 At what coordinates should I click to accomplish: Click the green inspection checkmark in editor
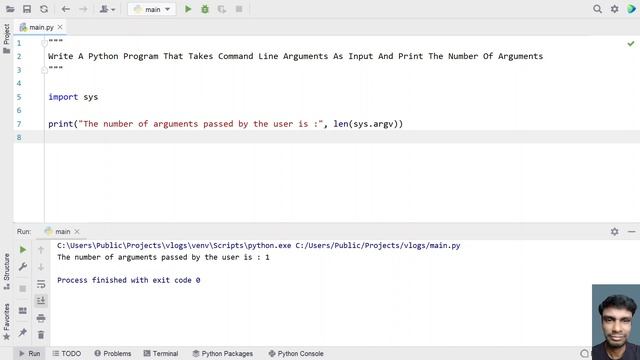coord(631,43)
